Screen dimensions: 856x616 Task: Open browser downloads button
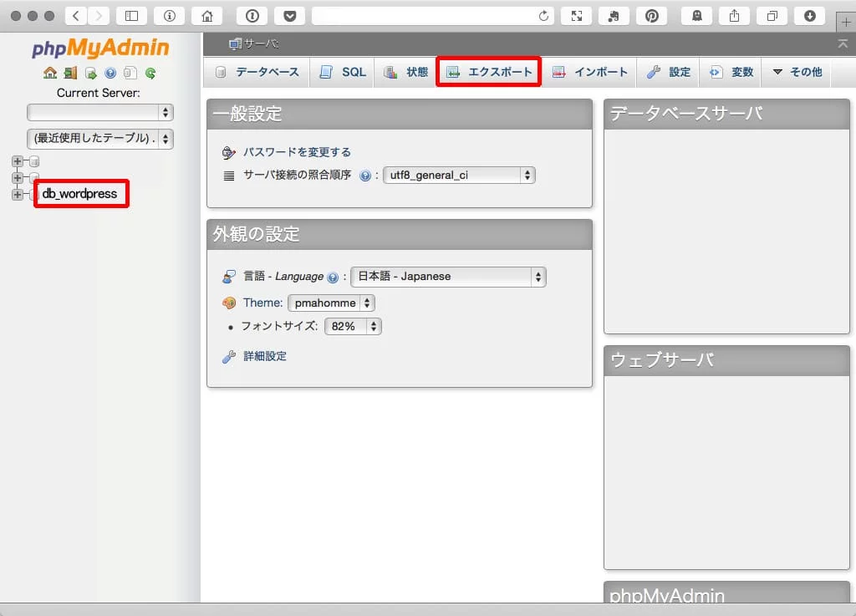[x=810, y=16]
